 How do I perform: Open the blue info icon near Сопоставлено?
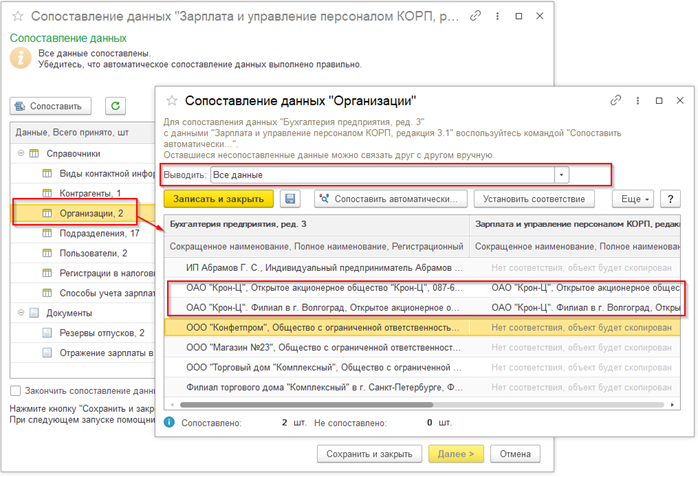pyautogui.click(x=169, y=422)
